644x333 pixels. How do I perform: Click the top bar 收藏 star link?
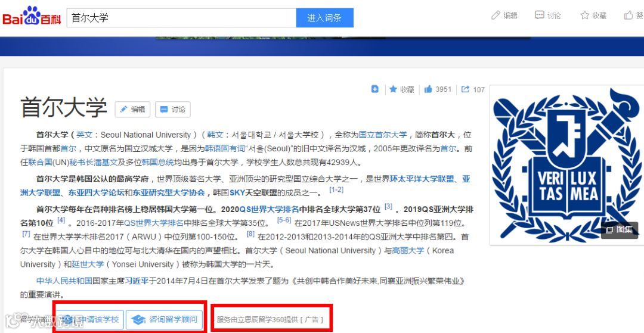(593, 15)
